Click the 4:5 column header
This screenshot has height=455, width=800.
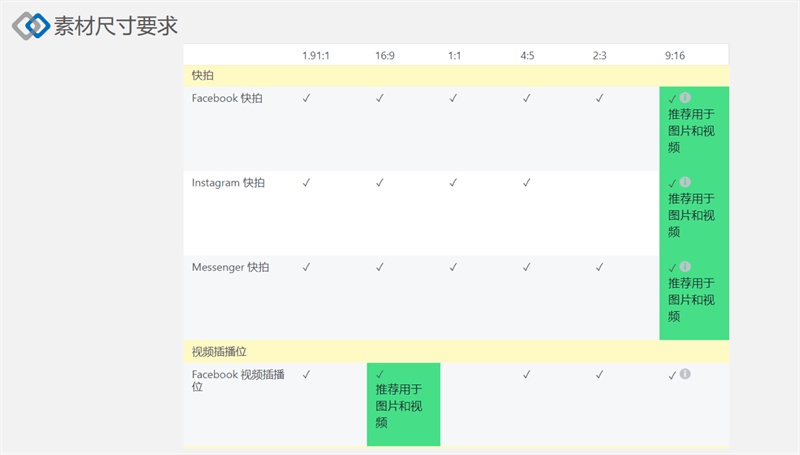tap(527, 56)
